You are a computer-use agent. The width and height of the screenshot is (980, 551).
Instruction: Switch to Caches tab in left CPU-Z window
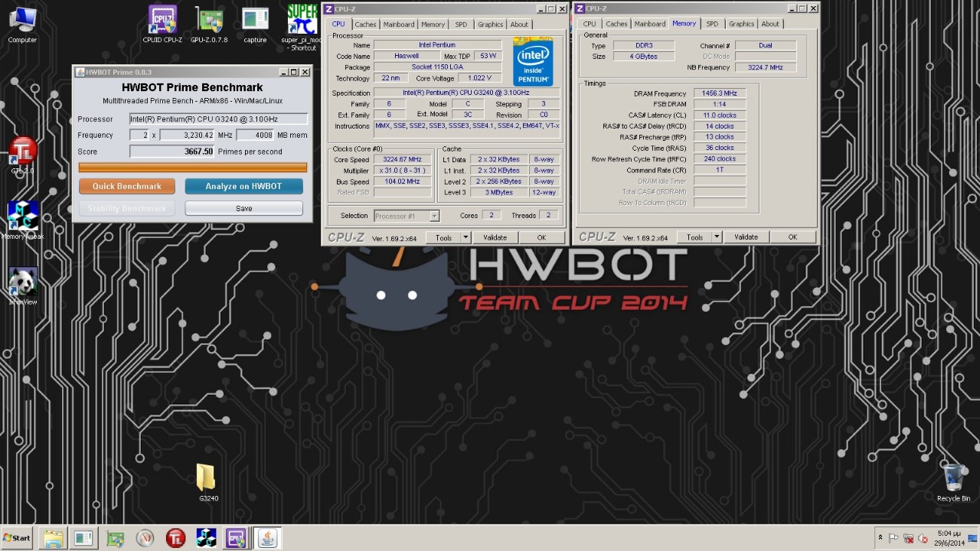point(365,24)
